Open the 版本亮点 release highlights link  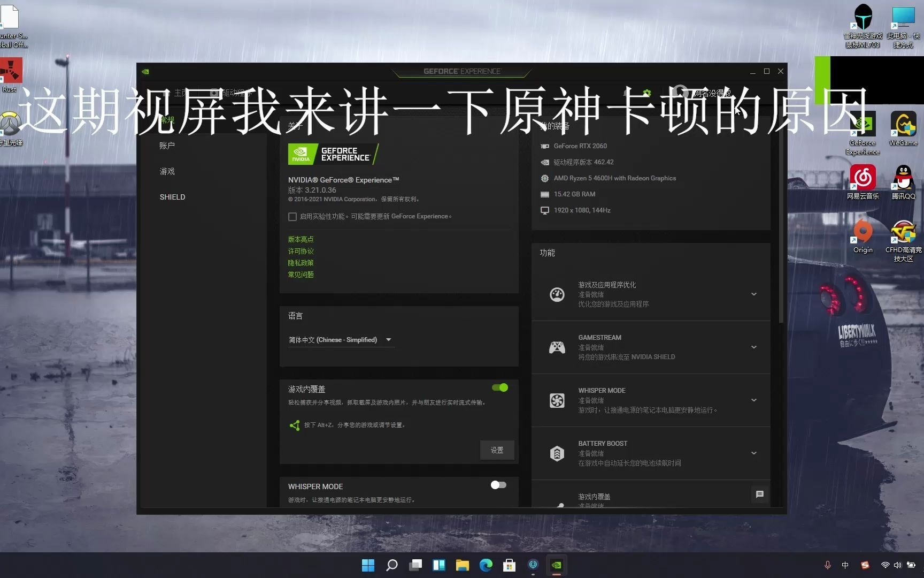(301, 239)
